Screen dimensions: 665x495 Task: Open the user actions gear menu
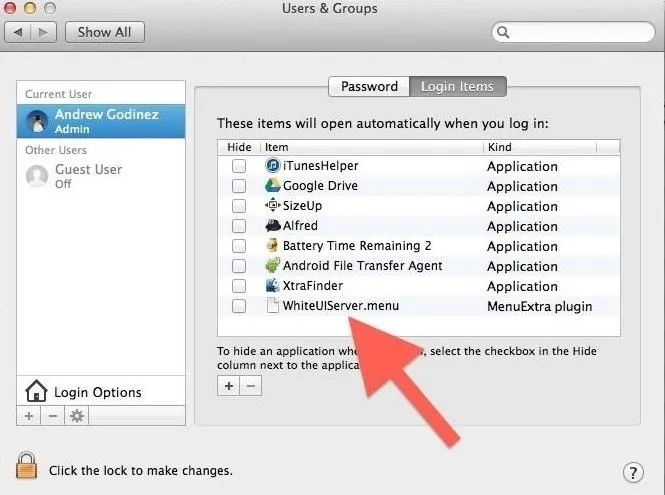77,416
